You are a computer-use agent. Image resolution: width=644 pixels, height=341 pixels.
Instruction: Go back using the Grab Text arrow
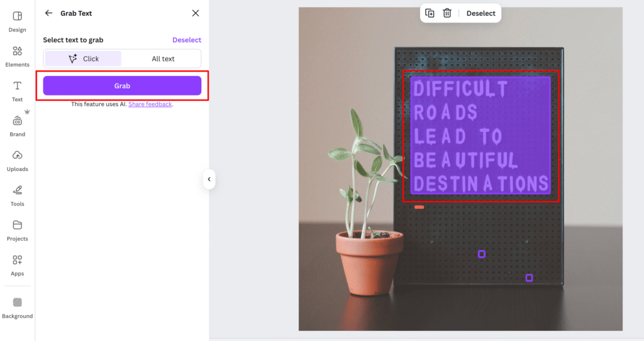[x=49, y=13]
